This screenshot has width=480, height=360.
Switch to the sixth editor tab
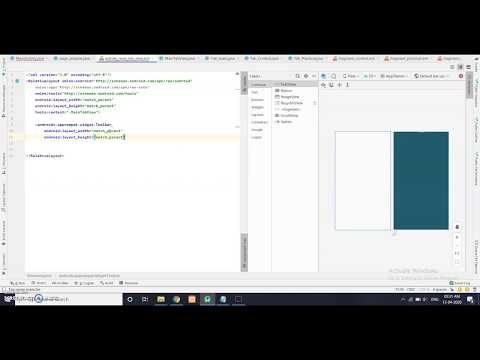tap(264, 59)
